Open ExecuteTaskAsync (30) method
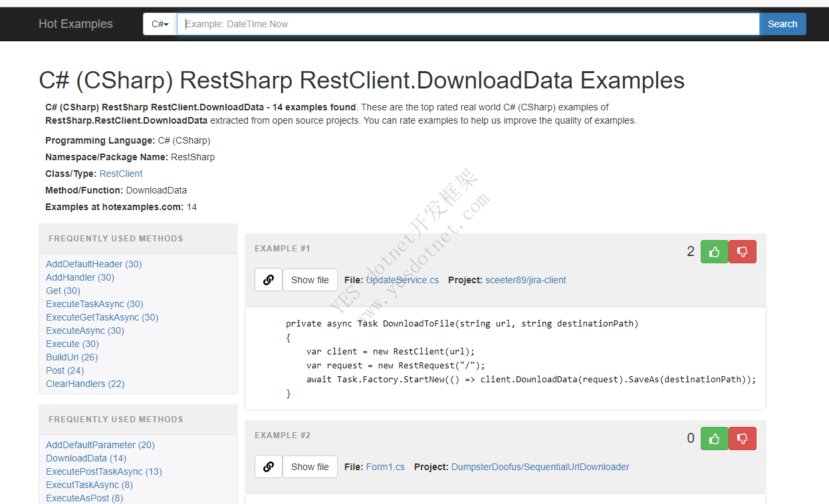 coord(94,304)
